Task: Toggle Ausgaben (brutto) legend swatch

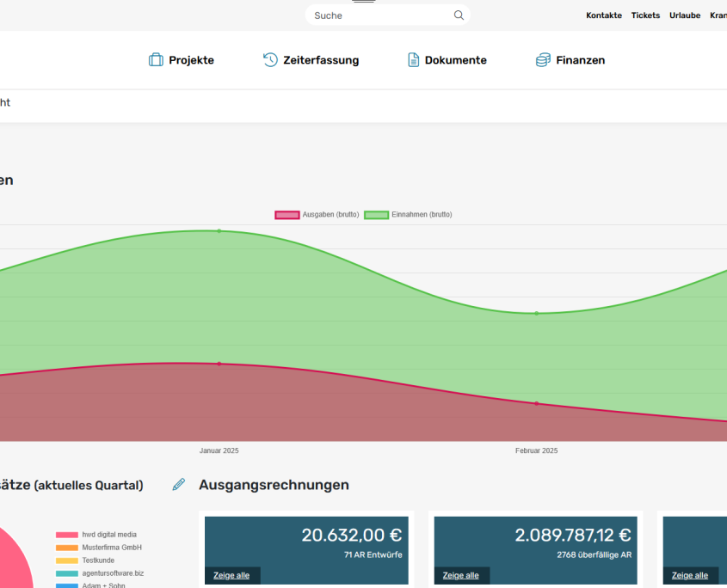Action: [x=287, y=215]
